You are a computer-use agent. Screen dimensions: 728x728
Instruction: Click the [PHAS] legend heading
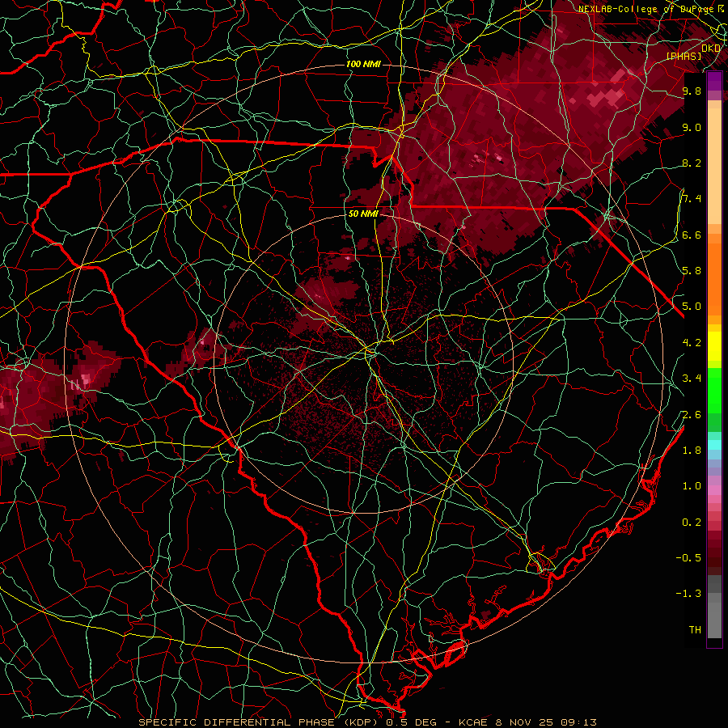tap(684, 56)
